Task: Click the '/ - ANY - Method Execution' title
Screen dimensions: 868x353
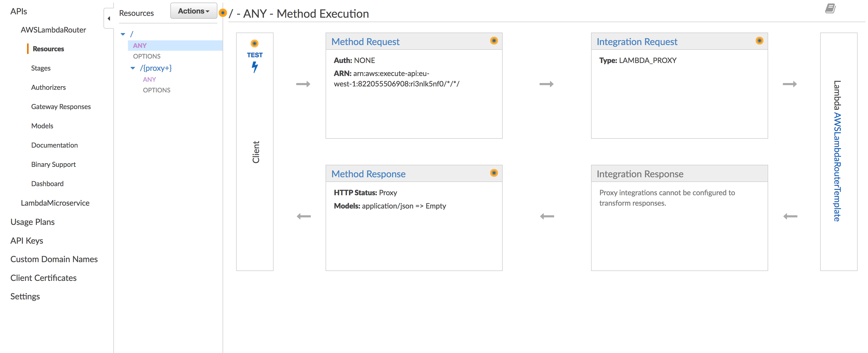Action: click(x=299, y=14)
